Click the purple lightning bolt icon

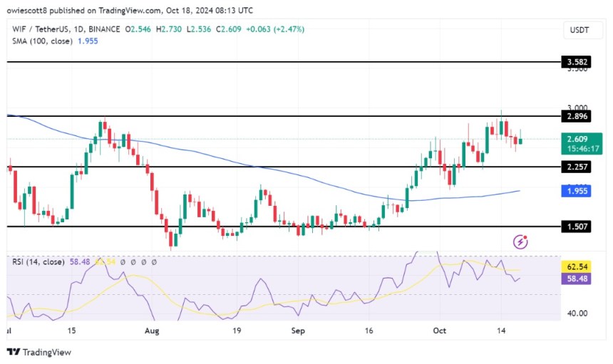520,241
